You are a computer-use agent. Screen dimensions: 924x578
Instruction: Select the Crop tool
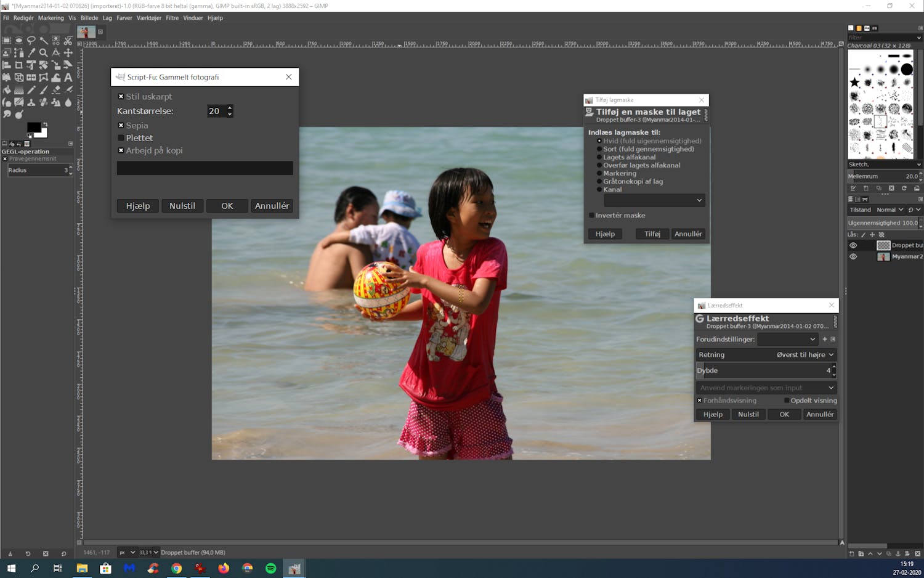tap(18, 65)
